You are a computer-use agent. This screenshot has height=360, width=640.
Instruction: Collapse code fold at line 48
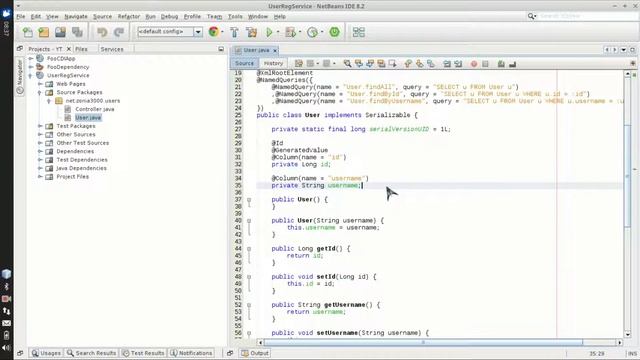(x=249, y=277)
